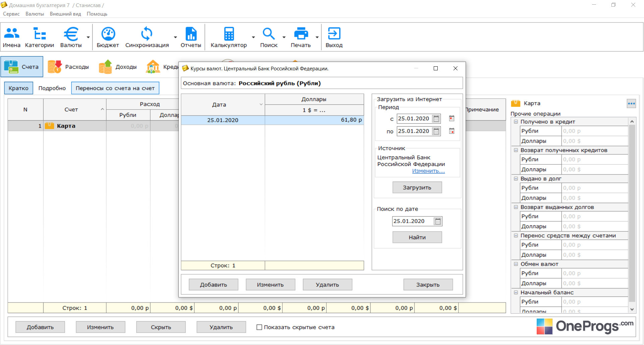Open the Валюты euro toolbar icon
Screen dimensions: 644x345
71,37
